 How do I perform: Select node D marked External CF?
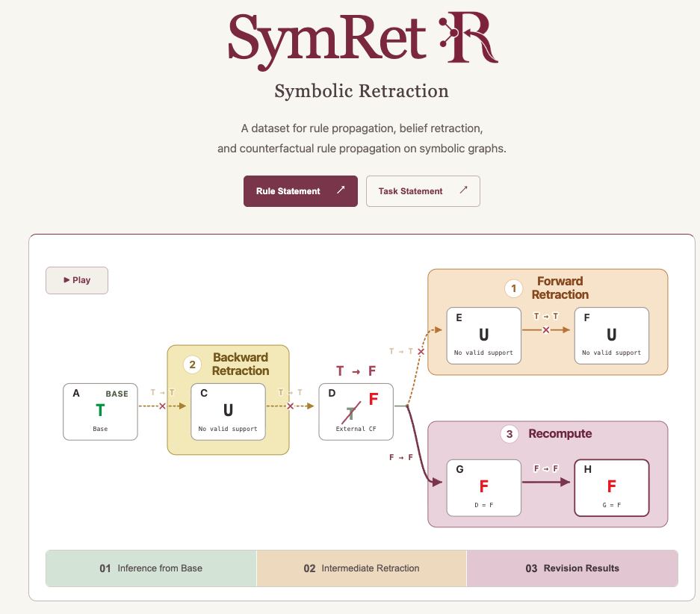click(x=356, y=412)
